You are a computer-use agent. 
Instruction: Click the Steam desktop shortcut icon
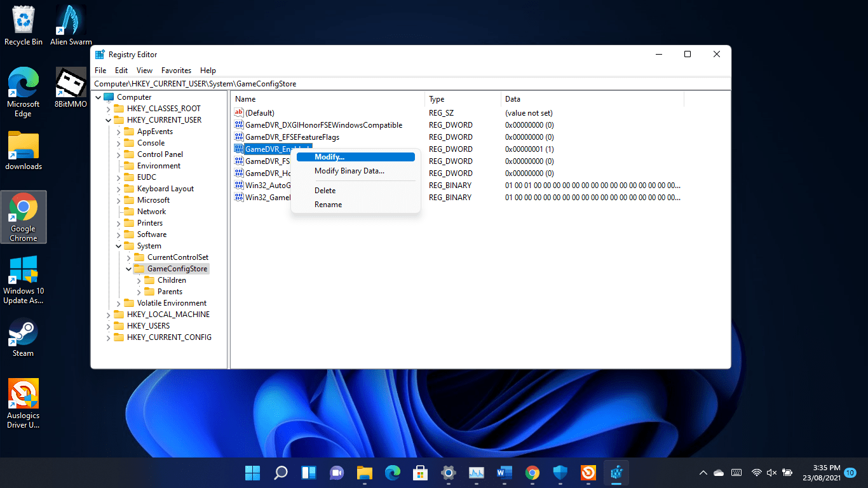[x=23, y=332]
